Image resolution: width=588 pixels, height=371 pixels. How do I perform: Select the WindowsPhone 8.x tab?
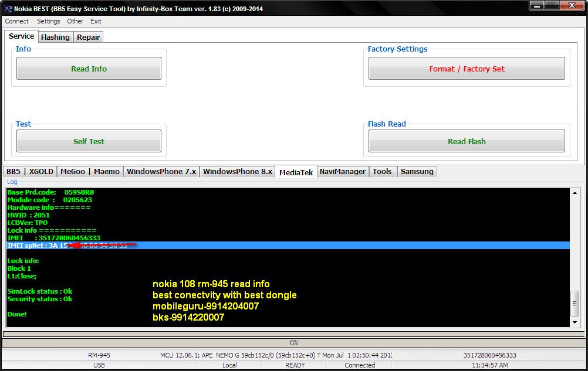tap(238, 172)
